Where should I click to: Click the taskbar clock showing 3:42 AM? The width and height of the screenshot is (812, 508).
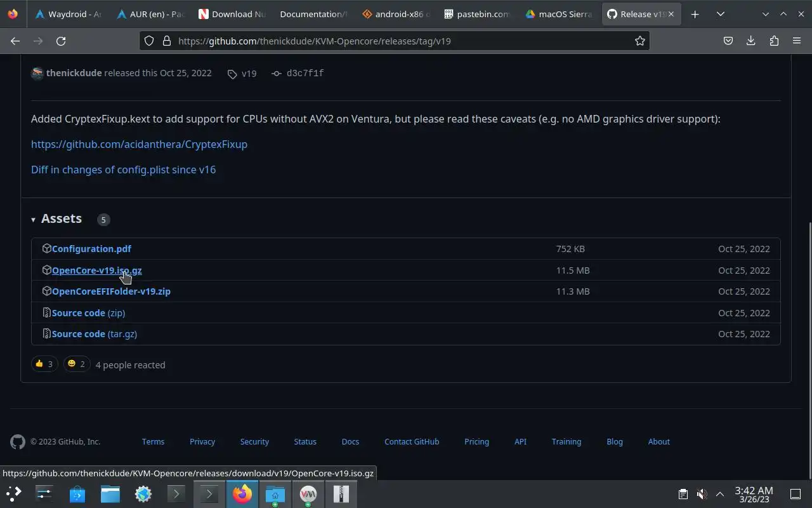(x=754, y=494)
